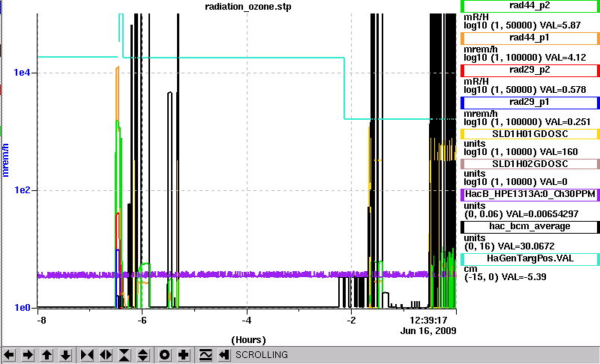Select the SLD1H02GDOSC legend entry
The width and height of the screenshot is (600, 364).
(x=530, y=164)
